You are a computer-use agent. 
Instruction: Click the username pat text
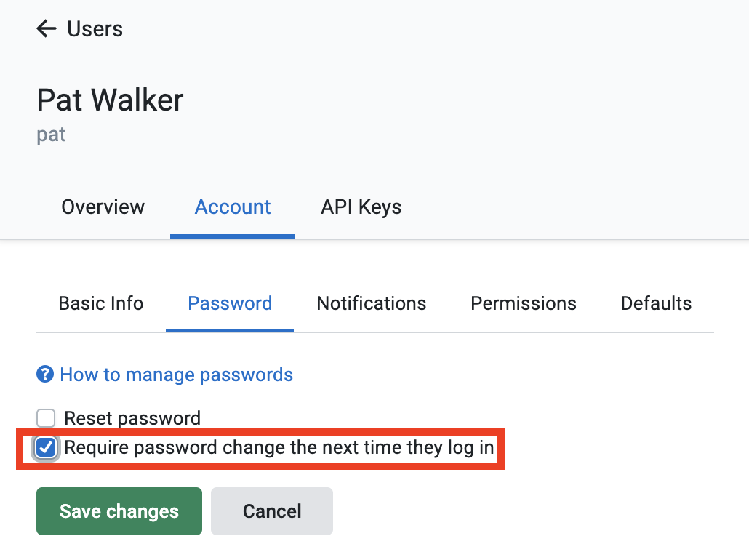pos(51,134)
